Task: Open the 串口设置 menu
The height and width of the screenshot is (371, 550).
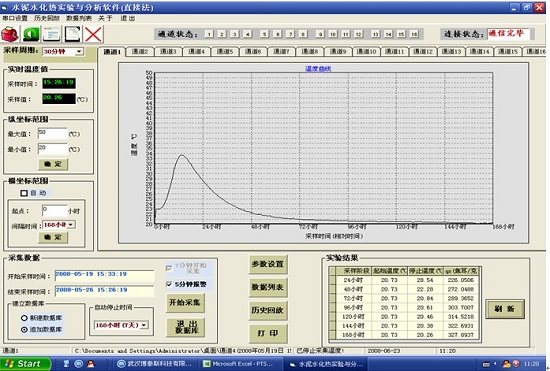Action: [15, 18]
